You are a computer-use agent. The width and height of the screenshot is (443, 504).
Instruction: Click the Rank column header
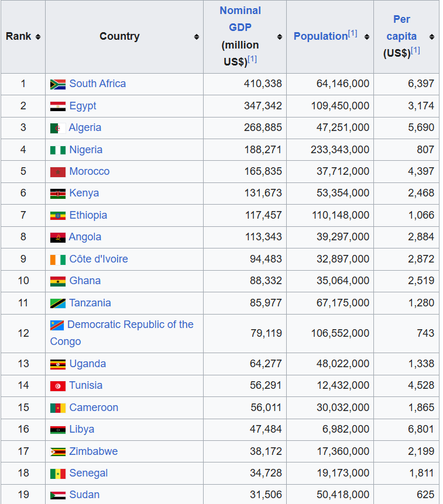pos(23,37)
